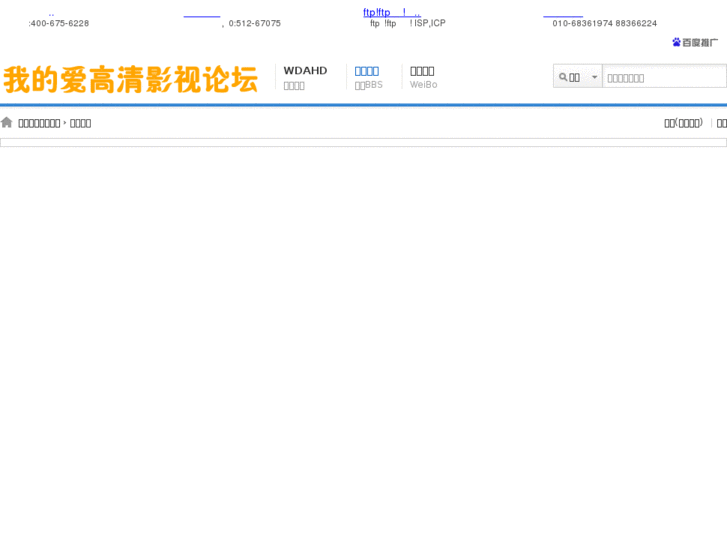Image resolution: width=727 pixels, height=545 pixels.
Task: Open the ad link above 010-68361974
Action: coord(563,15)
